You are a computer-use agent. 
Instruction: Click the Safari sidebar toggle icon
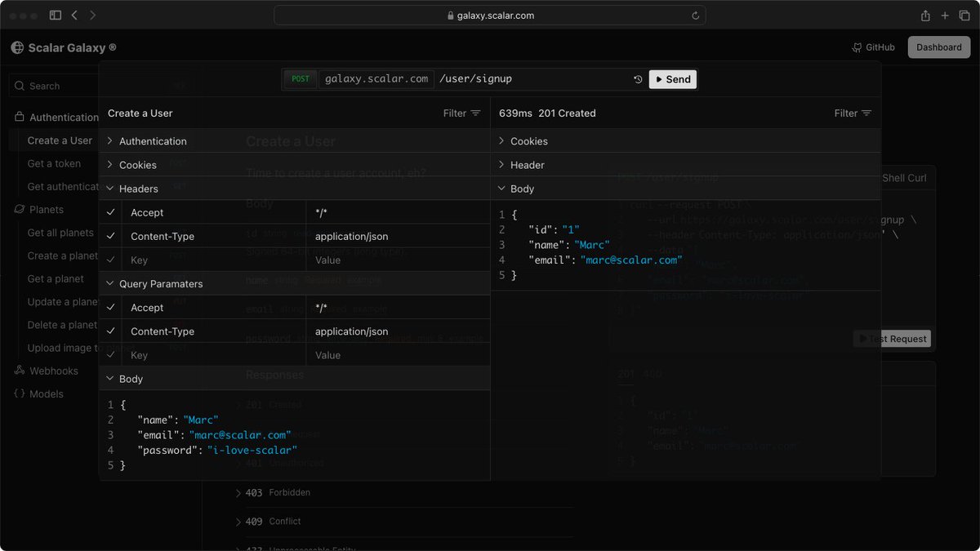click(x=56, y=15)
